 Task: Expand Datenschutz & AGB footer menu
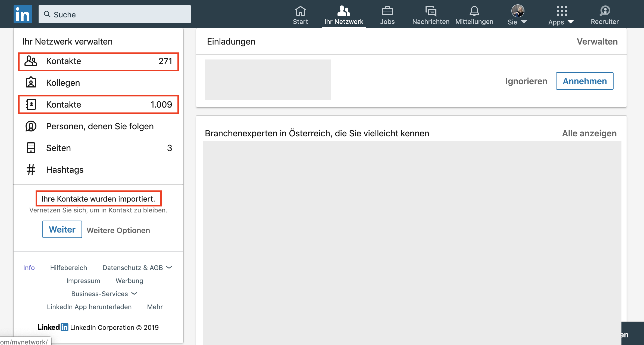pos(137,268)
